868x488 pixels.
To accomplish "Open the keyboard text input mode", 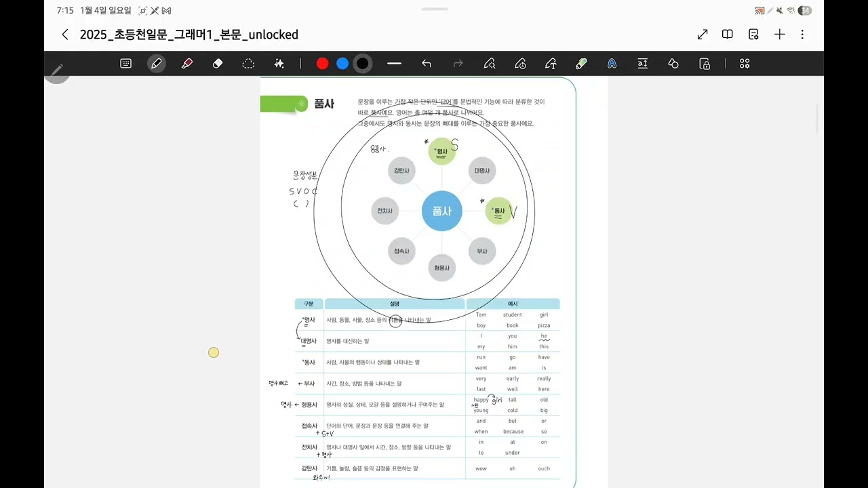I will (125, 64).
